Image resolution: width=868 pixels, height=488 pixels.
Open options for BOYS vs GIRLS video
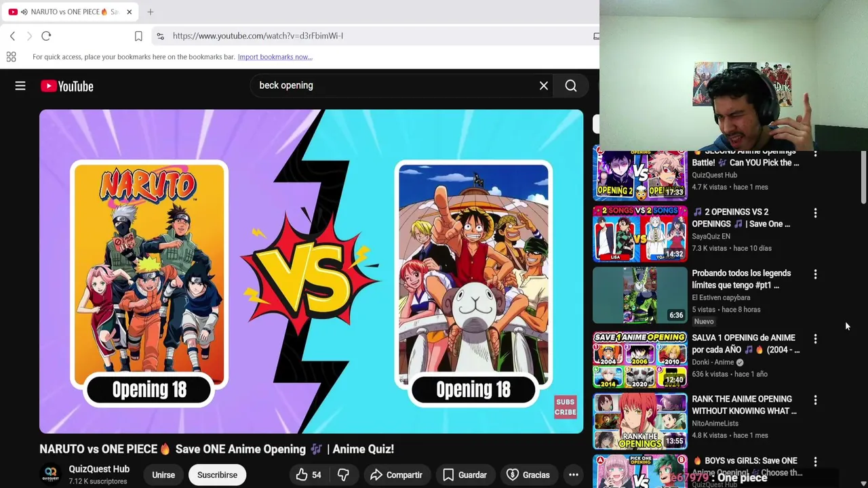(x=815, y=462)
